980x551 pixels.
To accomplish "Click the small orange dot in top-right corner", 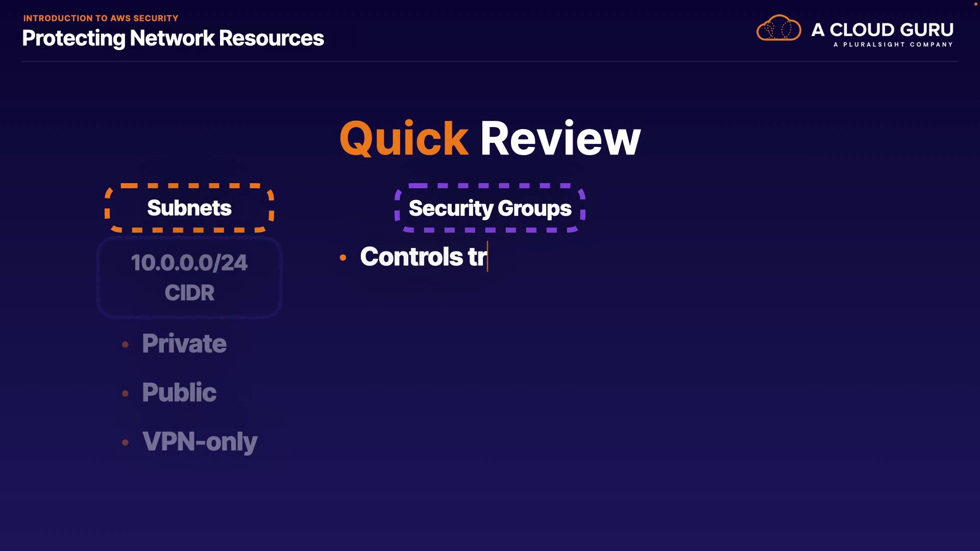I will 975,4.
